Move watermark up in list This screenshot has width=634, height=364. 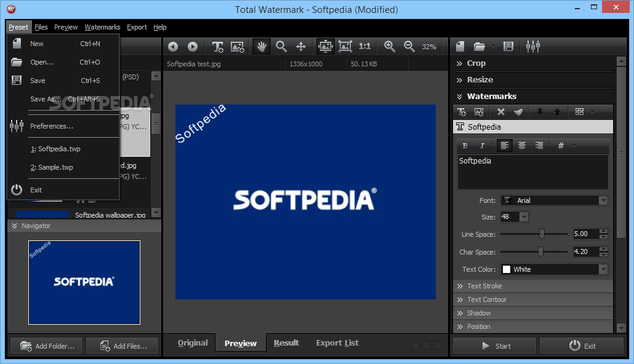click(557, 112)
